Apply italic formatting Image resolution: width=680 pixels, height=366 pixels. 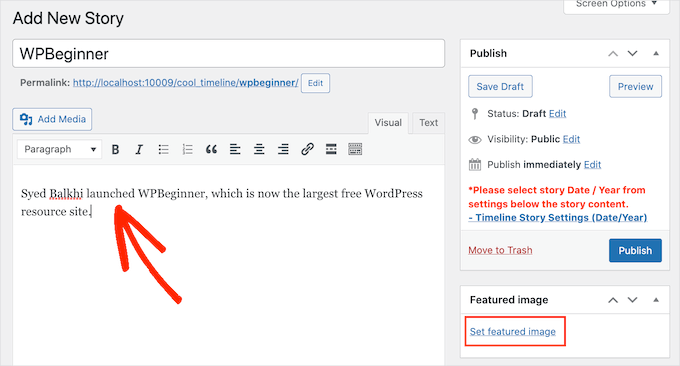(x=139, y=150)
